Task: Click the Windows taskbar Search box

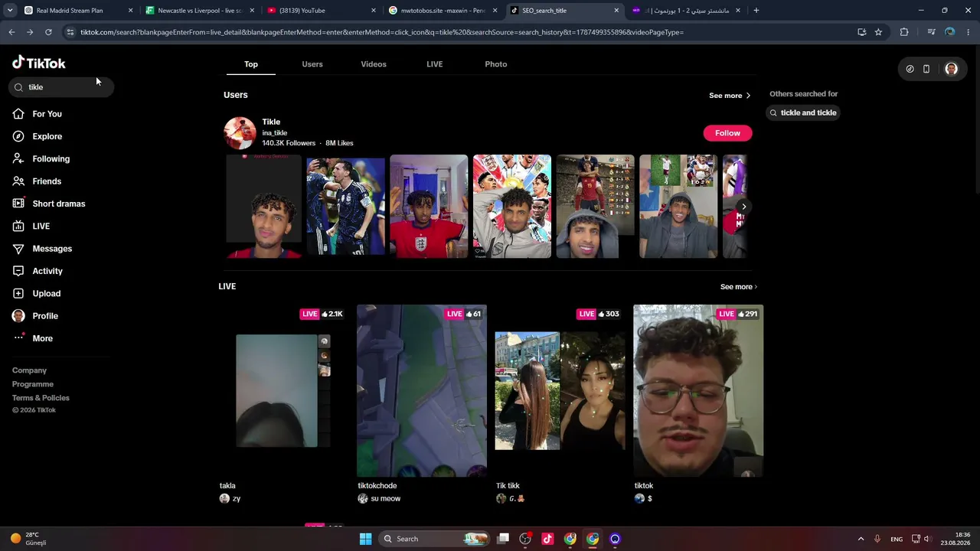Action: click(433, 539)
